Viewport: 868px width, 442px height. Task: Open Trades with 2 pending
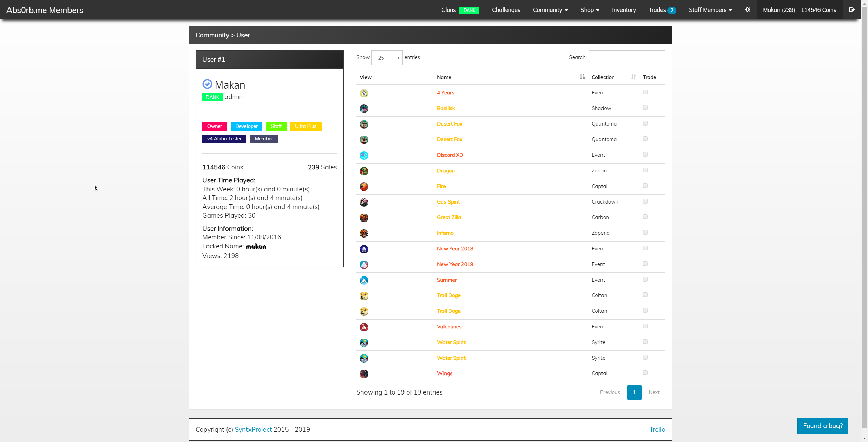click(662, 10)
